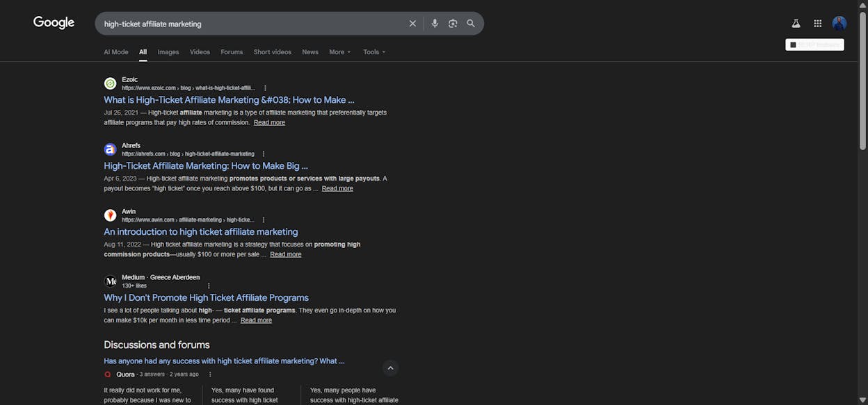Clear the search box with X icon
Screen dimensions: 868x405
pyautogui.click(x=412, y=24)
